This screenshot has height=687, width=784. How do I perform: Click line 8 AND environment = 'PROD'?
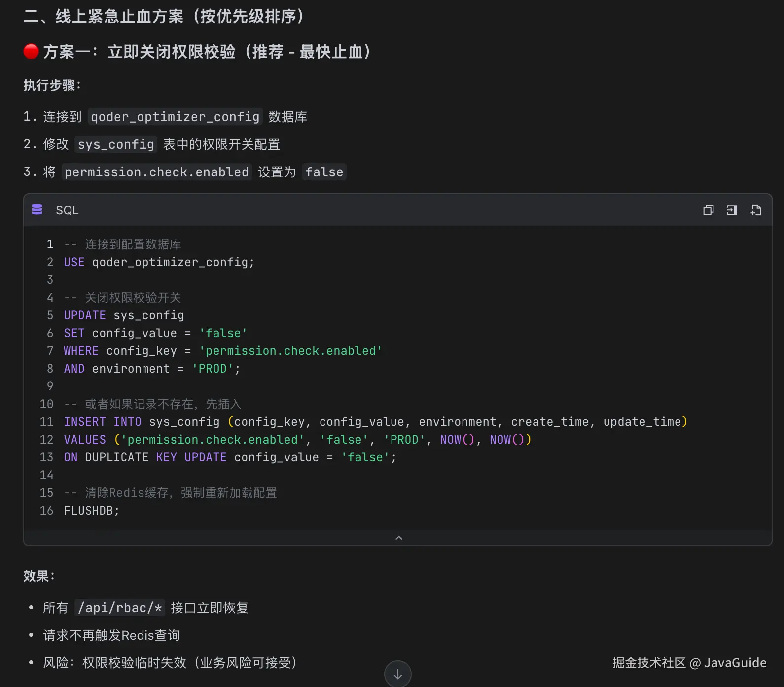[x=152, y=369]
